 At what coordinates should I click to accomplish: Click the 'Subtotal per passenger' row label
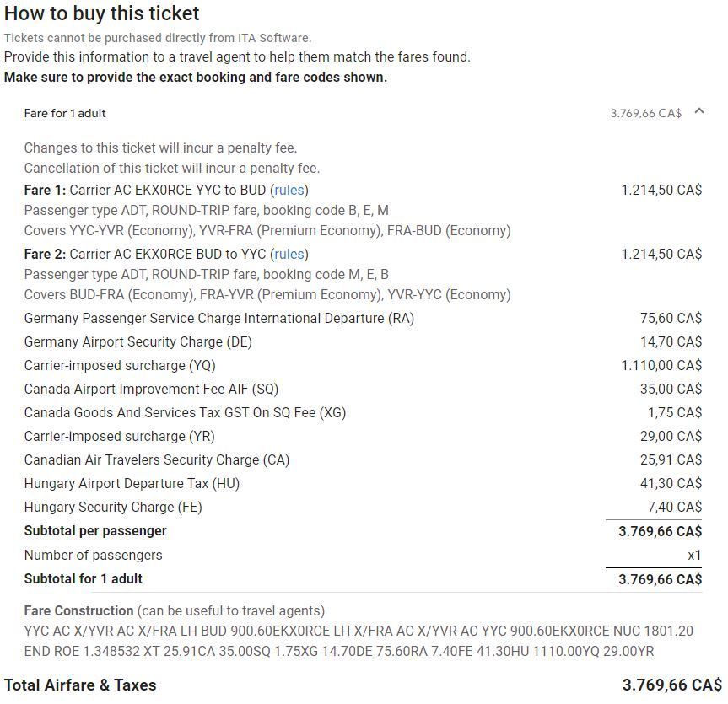[95, 531]
